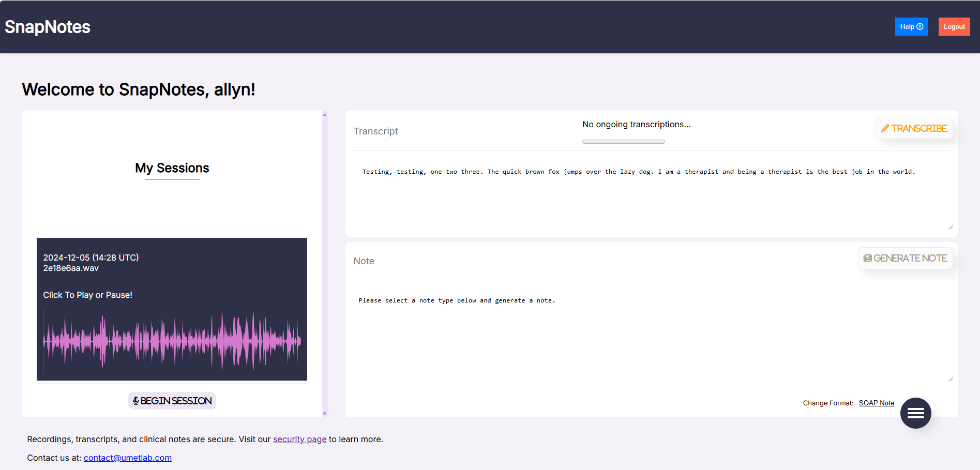Play the 2e18e6aa.wav audio waveform
The width and height of the screenshot is (980, 470).
(x=172, y=341)
